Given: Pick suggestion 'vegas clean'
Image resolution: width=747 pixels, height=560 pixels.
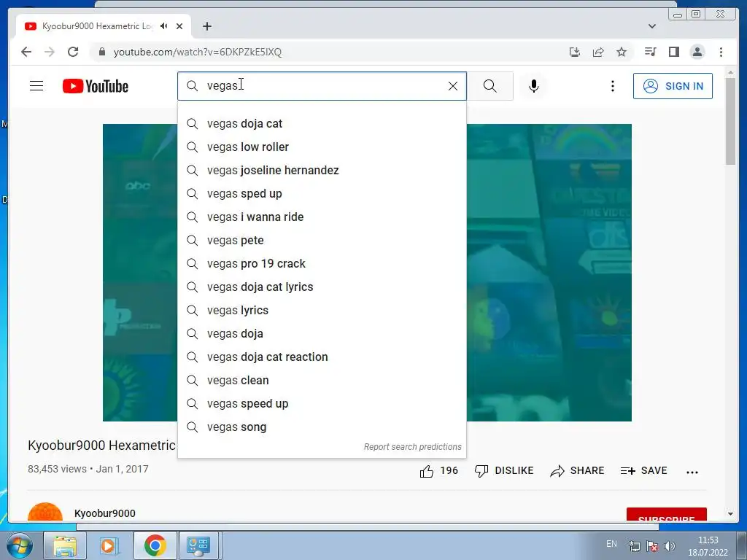Looking at the screenshot, I should [322, 380].
